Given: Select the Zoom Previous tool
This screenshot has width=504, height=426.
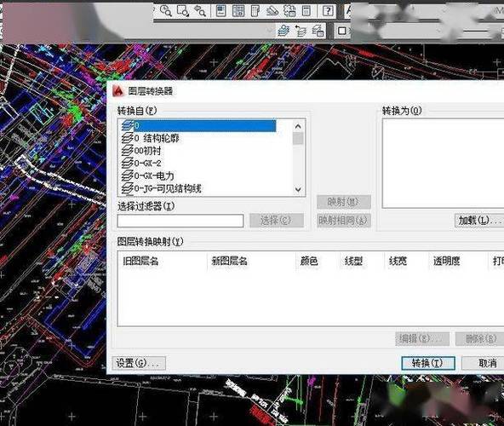Looking at the screenshot, I should 200,11.
